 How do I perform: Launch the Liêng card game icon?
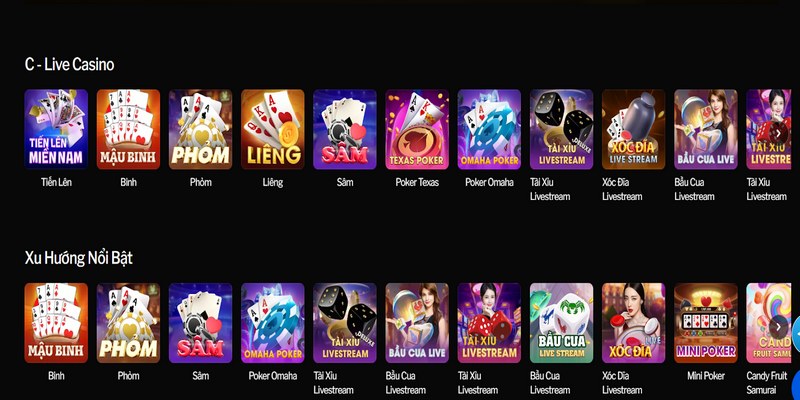coord(272,129)
